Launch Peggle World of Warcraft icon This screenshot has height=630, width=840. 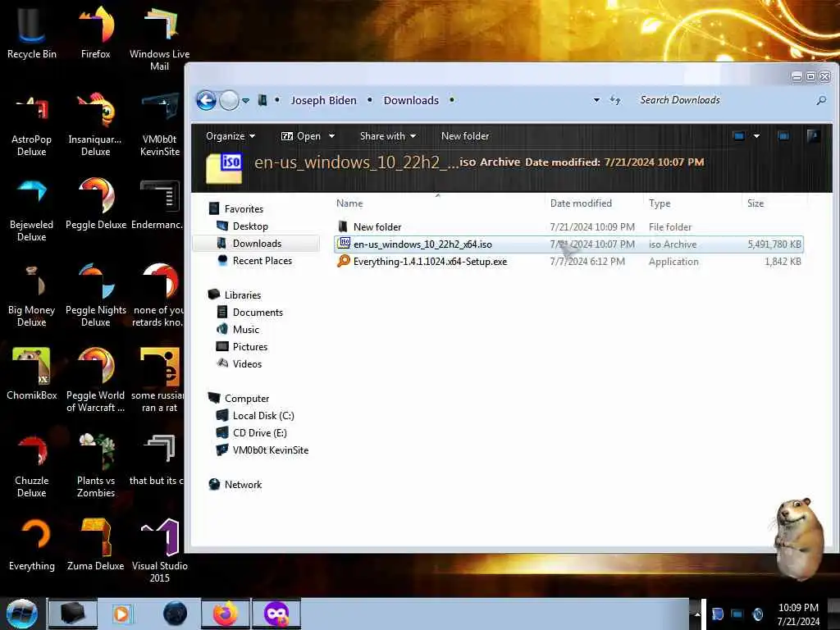pos(96,379)
